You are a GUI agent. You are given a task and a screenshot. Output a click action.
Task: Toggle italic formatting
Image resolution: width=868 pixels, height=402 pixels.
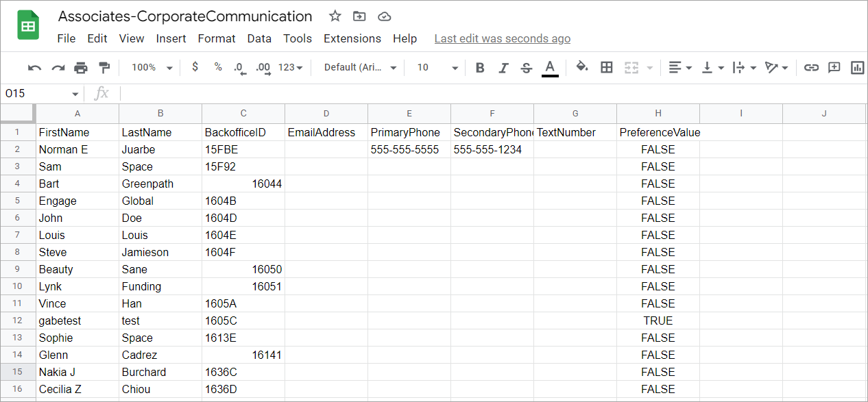(503, 68)
